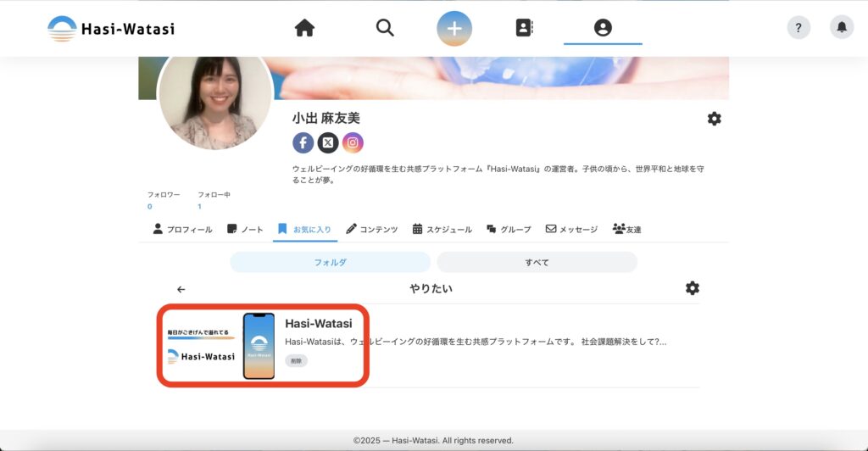Open the Instagram profile icon
This screenshot has width=868, height=451.
tap(353, 143)
